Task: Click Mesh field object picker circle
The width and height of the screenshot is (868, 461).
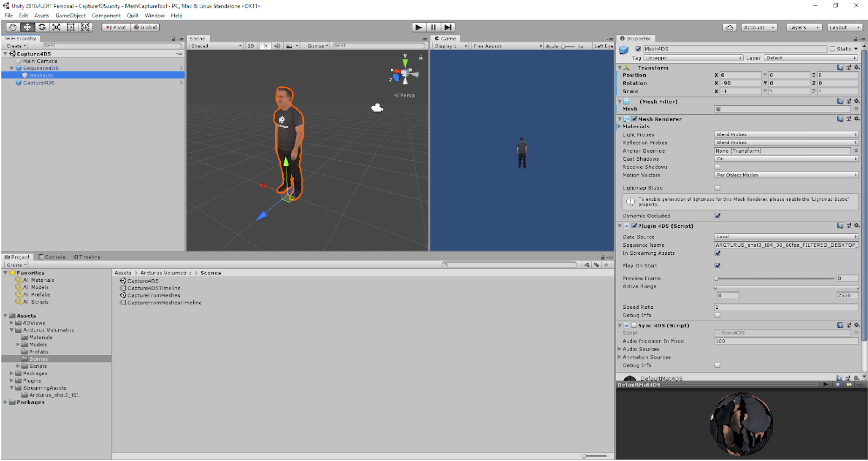Action: (x=856, y=109)
